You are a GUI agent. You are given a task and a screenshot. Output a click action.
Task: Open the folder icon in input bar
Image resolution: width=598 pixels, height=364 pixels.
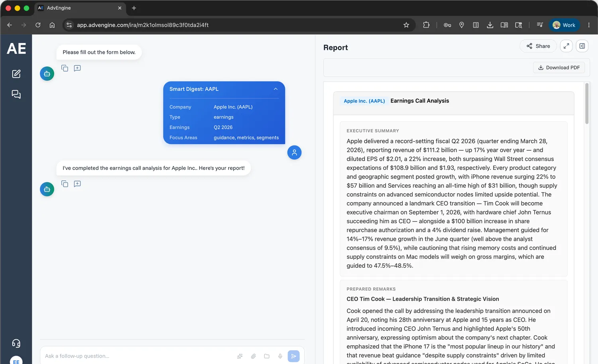267,356
